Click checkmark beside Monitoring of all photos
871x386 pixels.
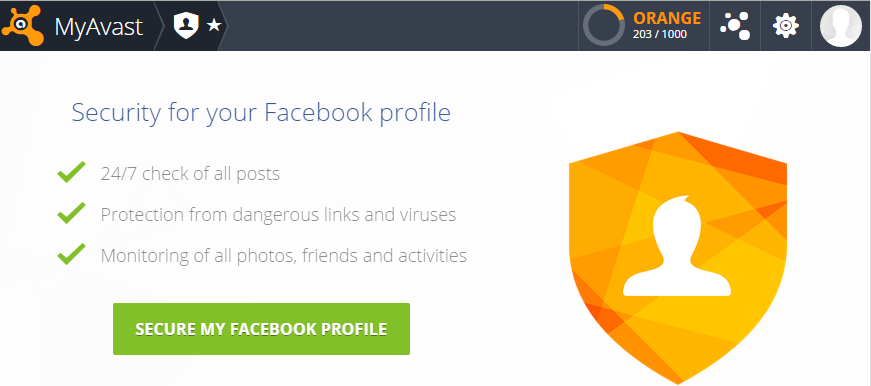tap(71, 254)
